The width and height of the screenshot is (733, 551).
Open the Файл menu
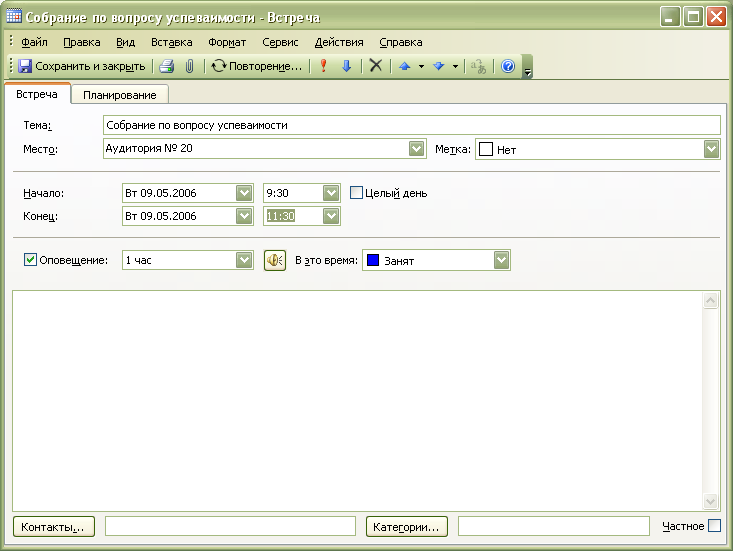pos(34,42)
